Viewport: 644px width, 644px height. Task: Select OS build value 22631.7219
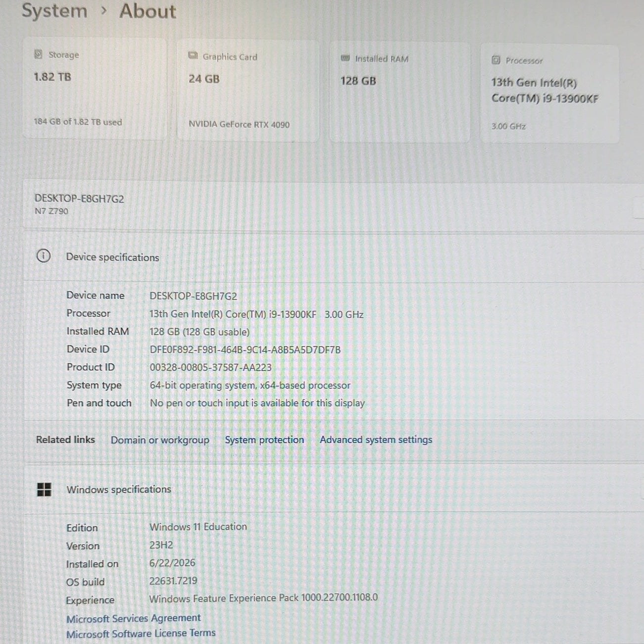[x=173, y=581]
